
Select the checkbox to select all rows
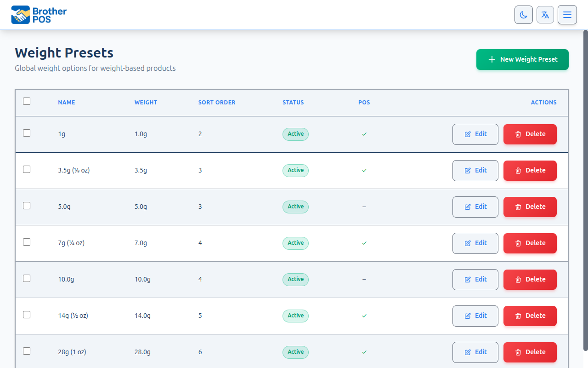click(26, 101)
